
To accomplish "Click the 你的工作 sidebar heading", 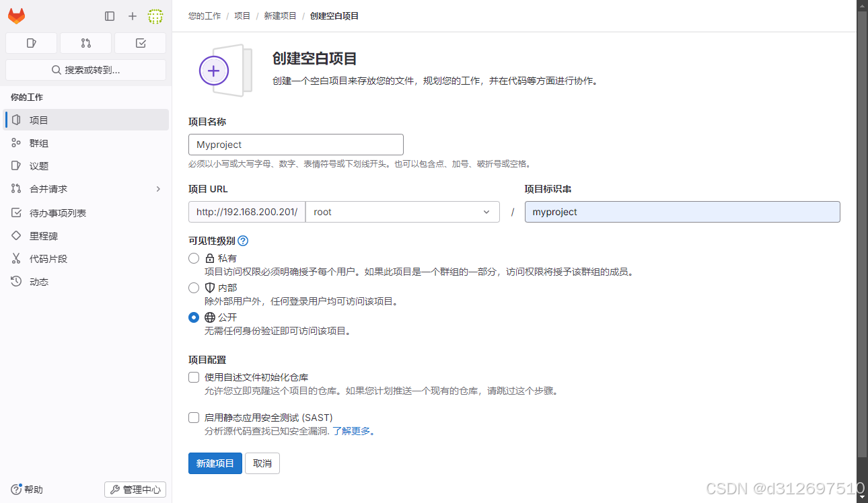I will click(27, 98).
